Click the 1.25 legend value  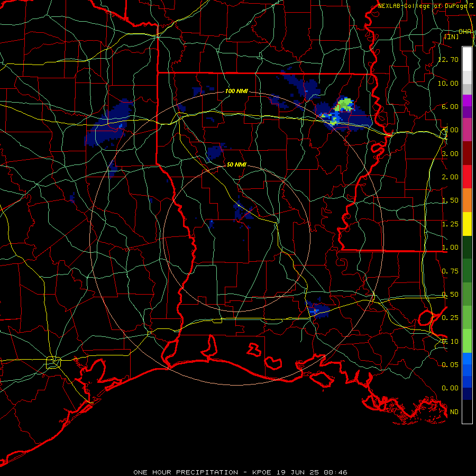tap(450, 224)
